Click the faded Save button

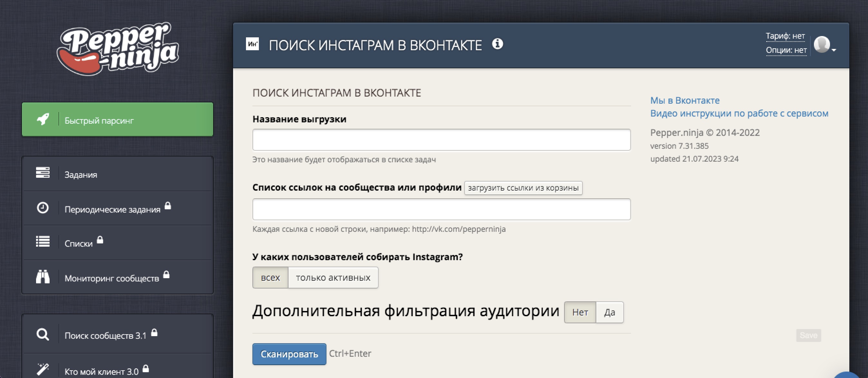[x=809, y=335]
